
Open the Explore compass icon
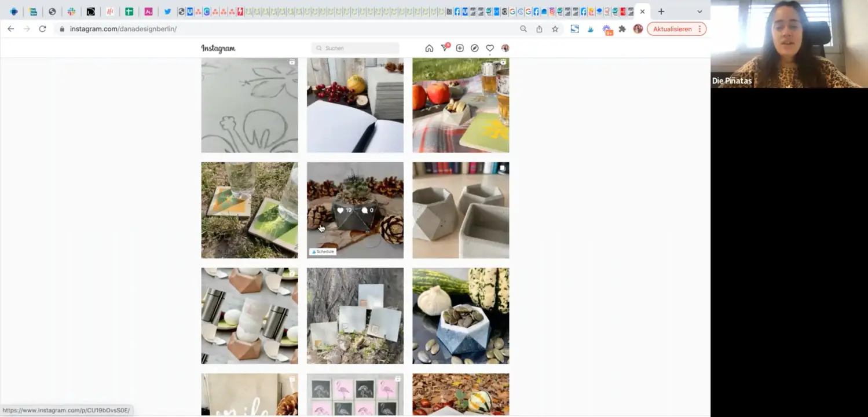pos(475,48)
